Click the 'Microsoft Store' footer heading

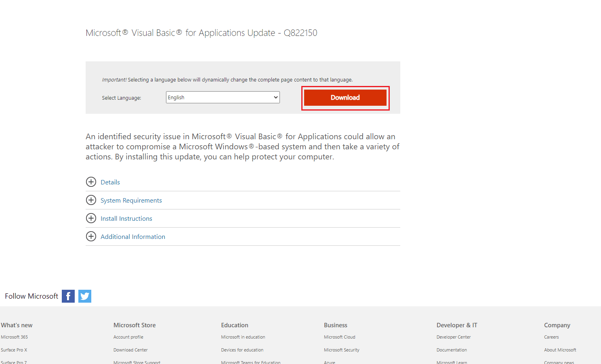(x=134, y=325)
